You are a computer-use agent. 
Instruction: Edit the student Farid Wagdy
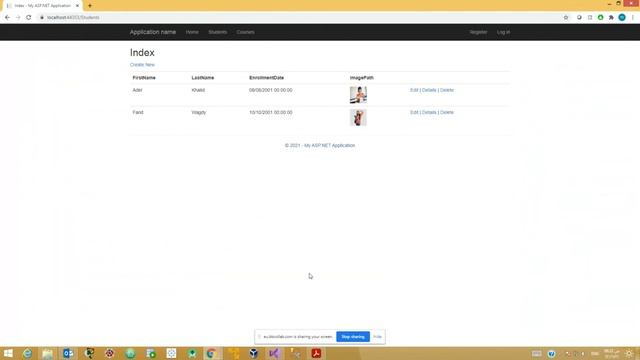pos(414,112)
